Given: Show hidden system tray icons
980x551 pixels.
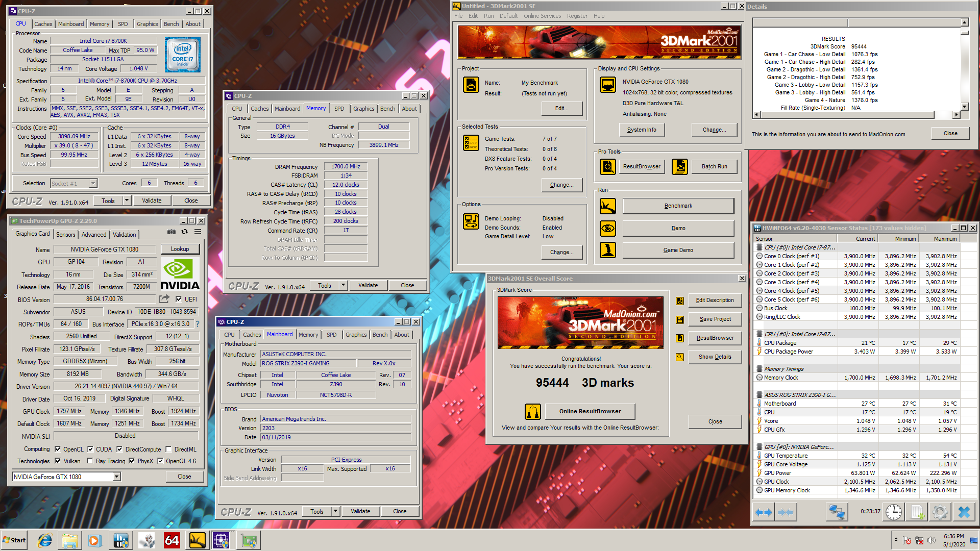Looking at the screenshot, I should [x=896, y=540].
